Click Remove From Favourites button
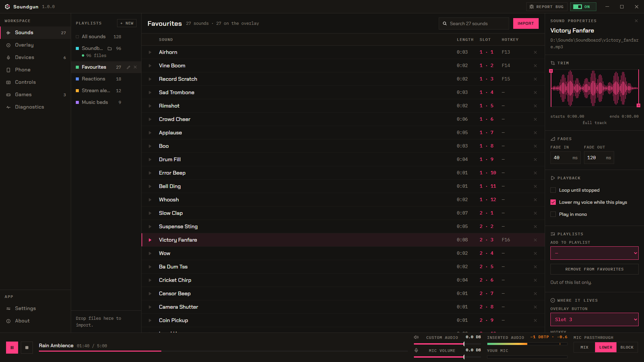644x362 pixels. tap(594, 269)
